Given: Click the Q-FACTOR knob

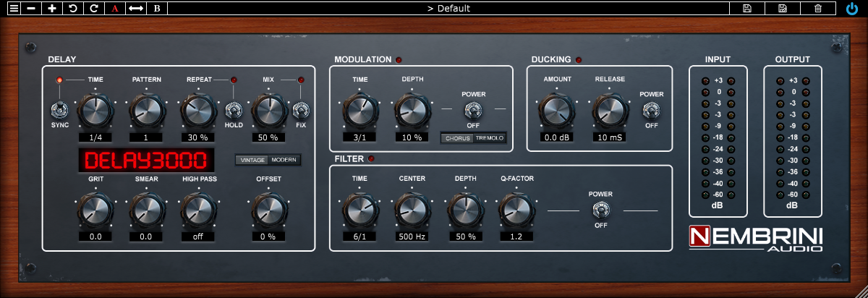Looking at the screenshot, I should click(x=516, y=210).
